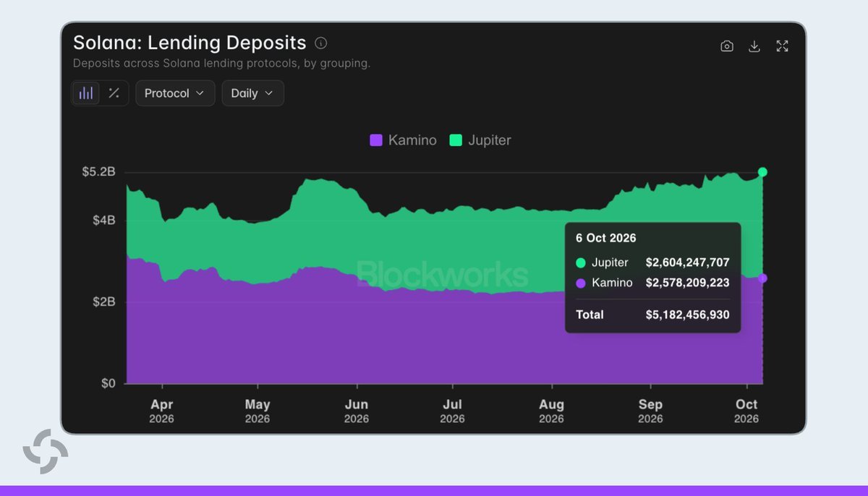Screen dimensions: 868x496
Task: Click the green Jupiter legend swatch
Action: (456, 140)
